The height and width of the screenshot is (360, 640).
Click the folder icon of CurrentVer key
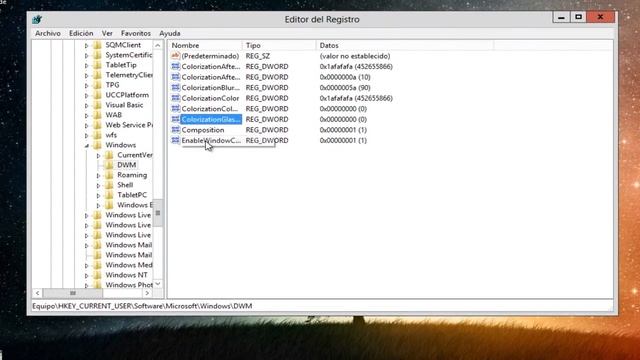pyautogui.click(x=109, y=155)
